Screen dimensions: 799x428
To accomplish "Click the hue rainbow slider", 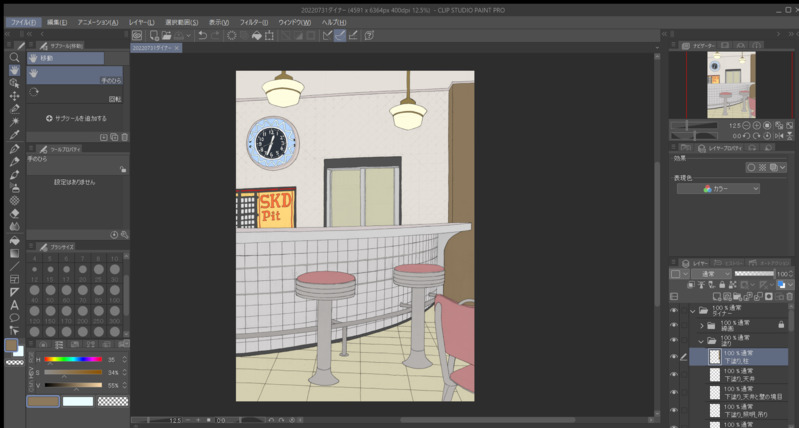I will [x=73, y=359].
